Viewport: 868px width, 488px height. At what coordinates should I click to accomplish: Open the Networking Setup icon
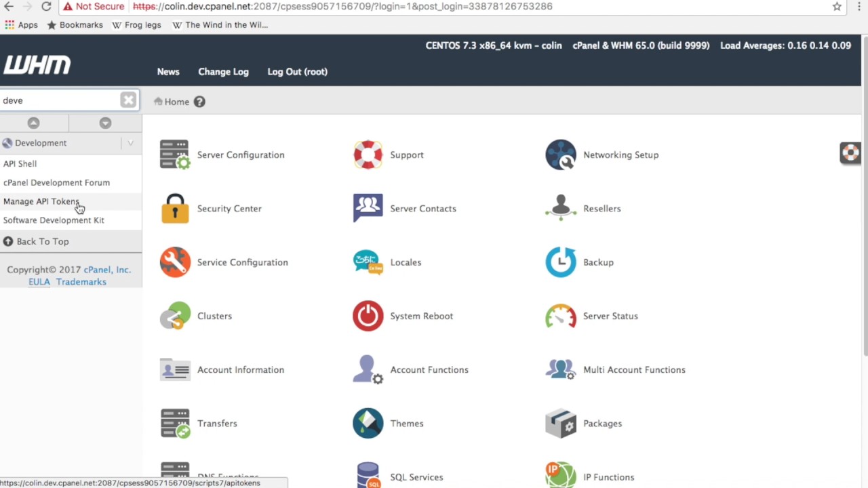coord(561,155)
